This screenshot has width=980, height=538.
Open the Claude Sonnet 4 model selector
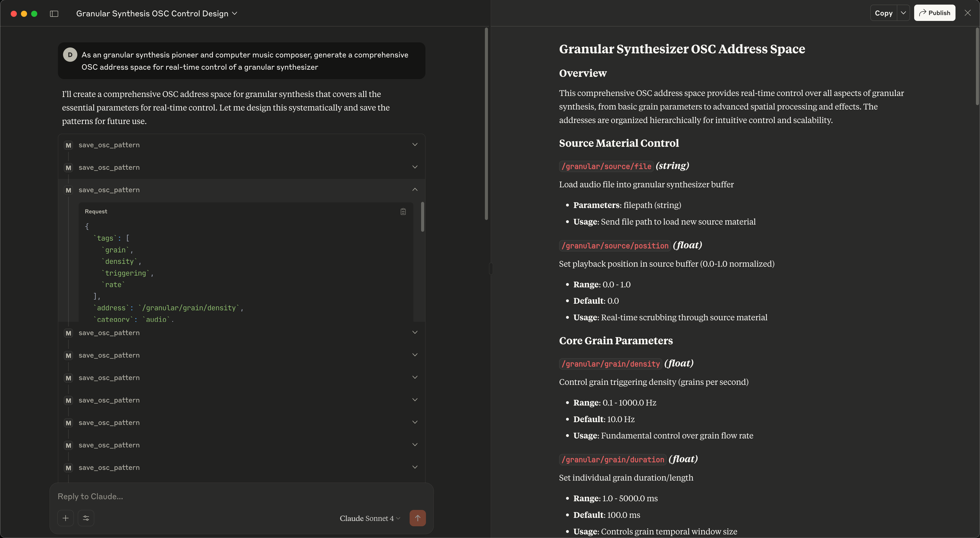(x=369, y=518)
